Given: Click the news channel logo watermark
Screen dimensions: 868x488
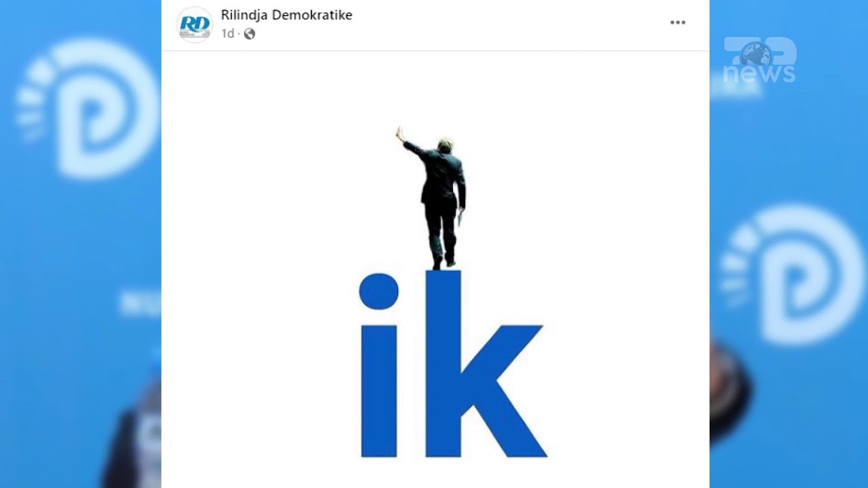Looking at the screenshot, I should coord(759,60).
